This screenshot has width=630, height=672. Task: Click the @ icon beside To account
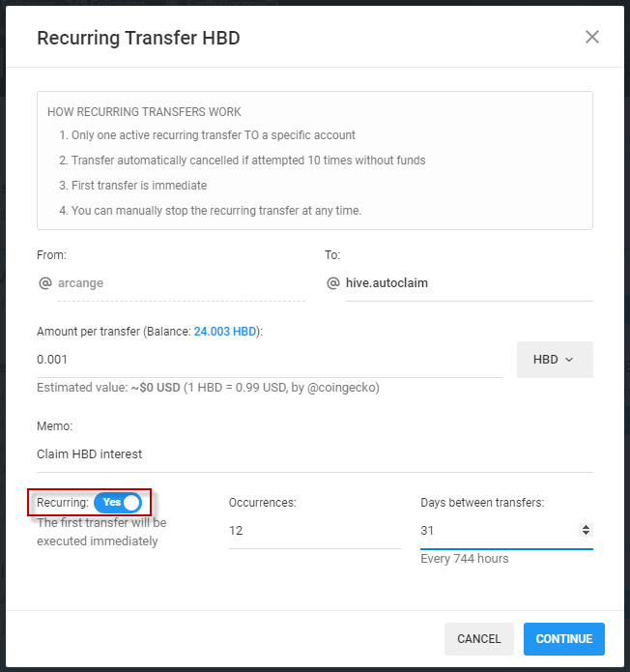coord(332,283)
